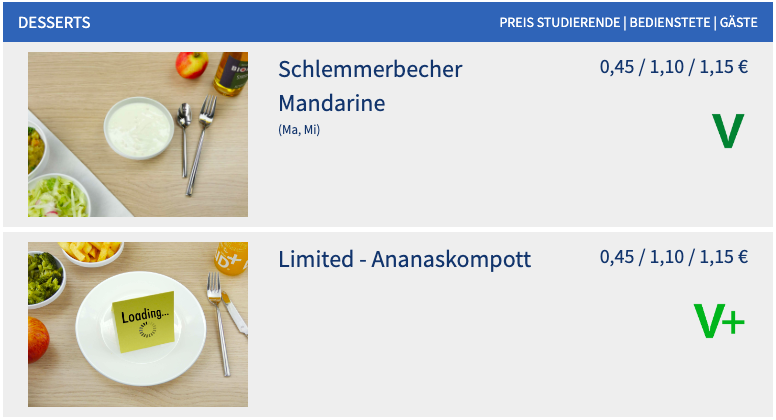Viewport: 776px width, 420px height.
Task: Show allergen info (Ma, Mi) note
Action: (x=299, y=130)
